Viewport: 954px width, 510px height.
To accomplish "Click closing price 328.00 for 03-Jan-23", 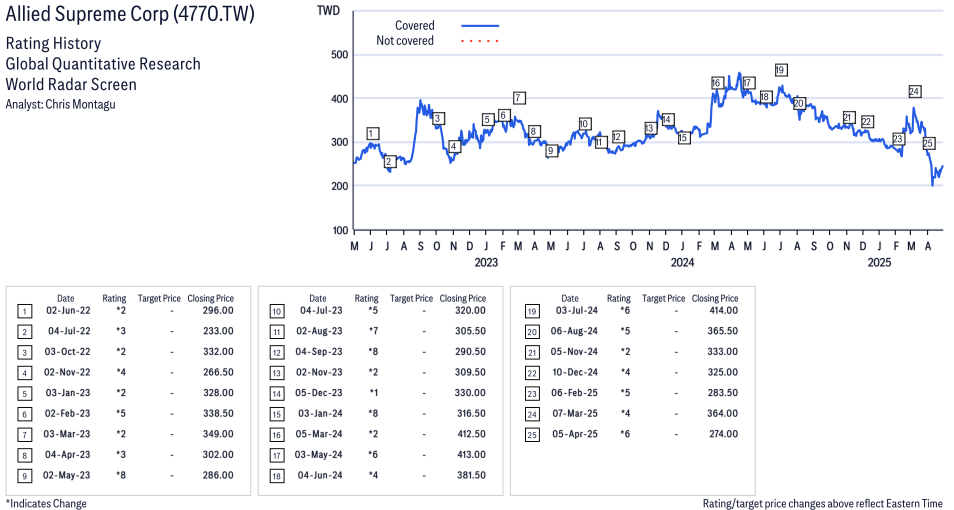I will pos(218,393).
